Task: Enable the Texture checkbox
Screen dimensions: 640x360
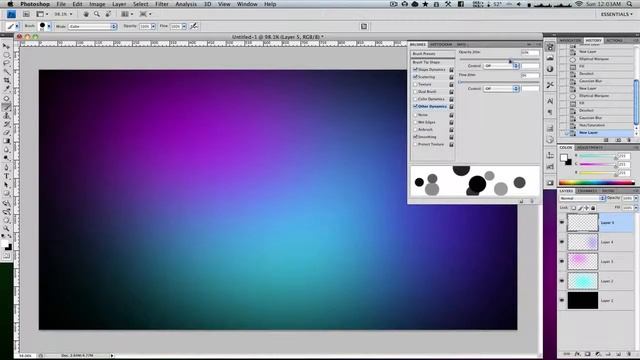Action: pyautogui.click(x=415, y=84)
